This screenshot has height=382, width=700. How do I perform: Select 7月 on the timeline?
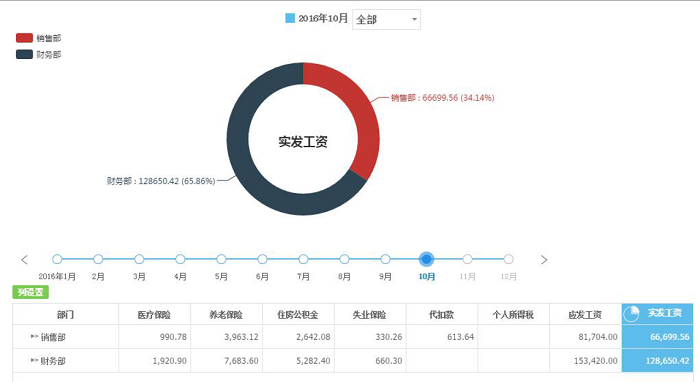coord(304,259)
